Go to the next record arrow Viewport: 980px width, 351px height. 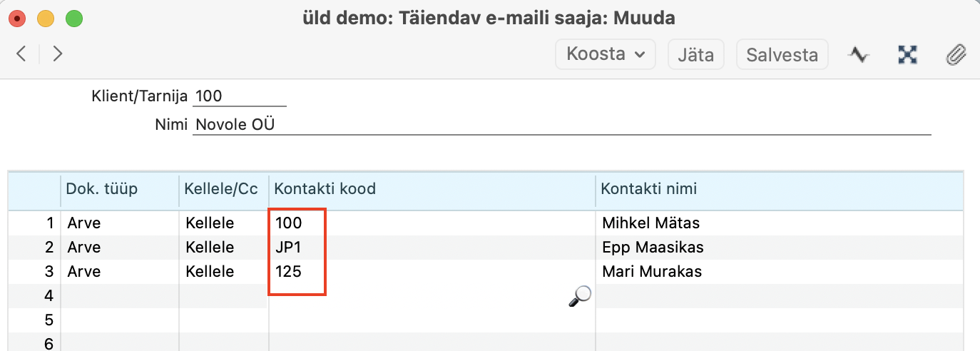click(58, 54)
